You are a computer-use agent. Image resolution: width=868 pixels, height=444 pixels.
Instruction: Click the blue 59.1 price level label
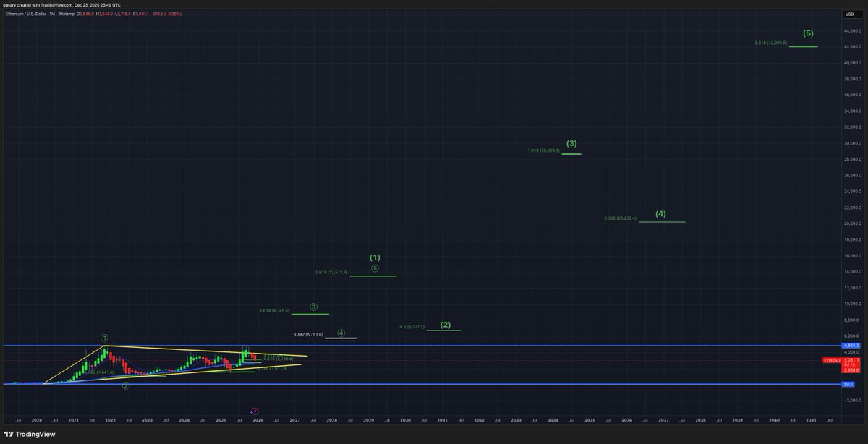click(x=848, y=384)
